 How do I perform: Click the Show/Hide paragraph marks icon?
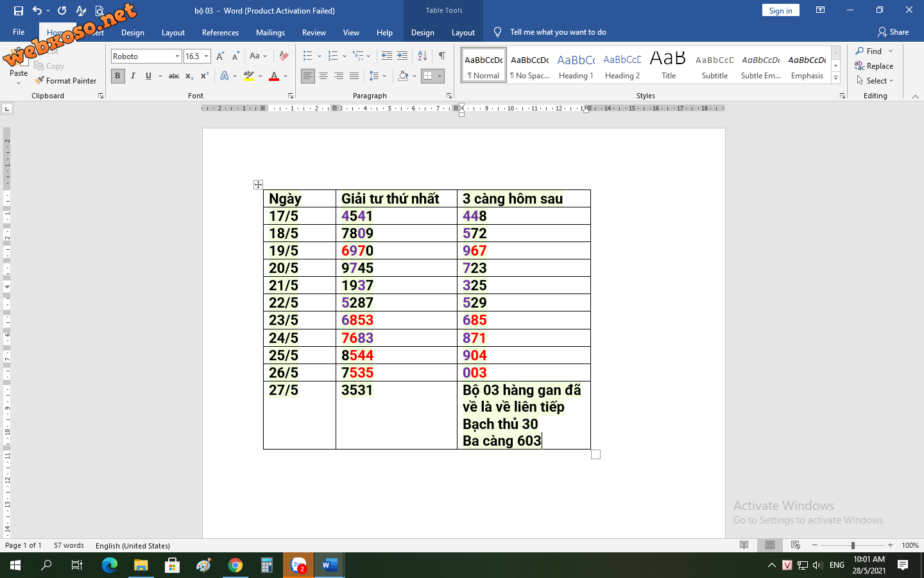pos(441,56)
